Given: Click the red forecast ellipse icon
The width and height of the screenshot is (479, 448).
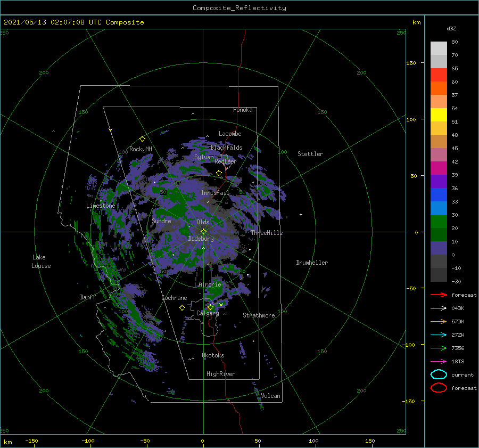Looking at the screenshot, I should tap(439, 388).
